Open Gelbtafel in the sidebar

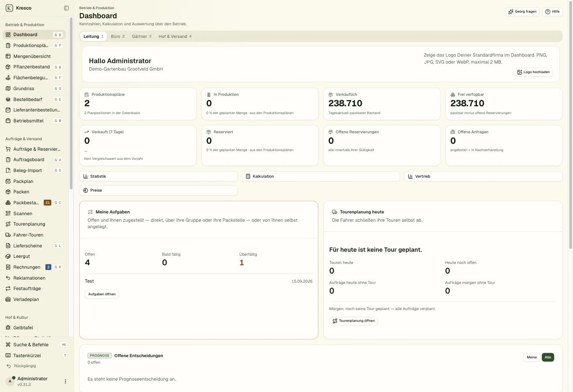34,328
